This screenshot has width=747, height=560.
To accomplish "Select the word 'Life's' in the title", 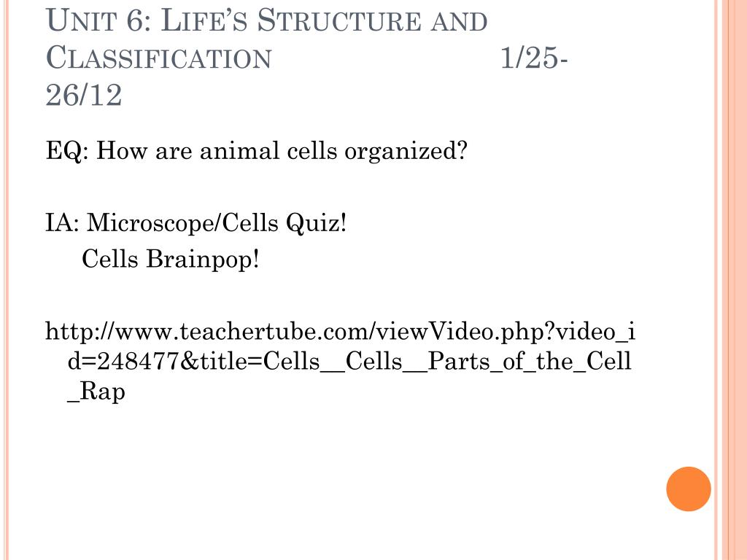I will pyautogui.click(x=204, y=20).
